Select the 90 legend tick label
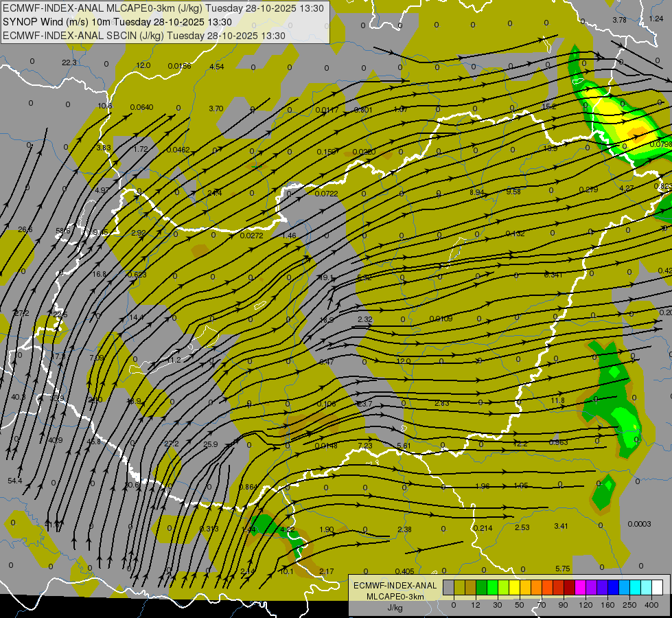 [x=563, y=605]
